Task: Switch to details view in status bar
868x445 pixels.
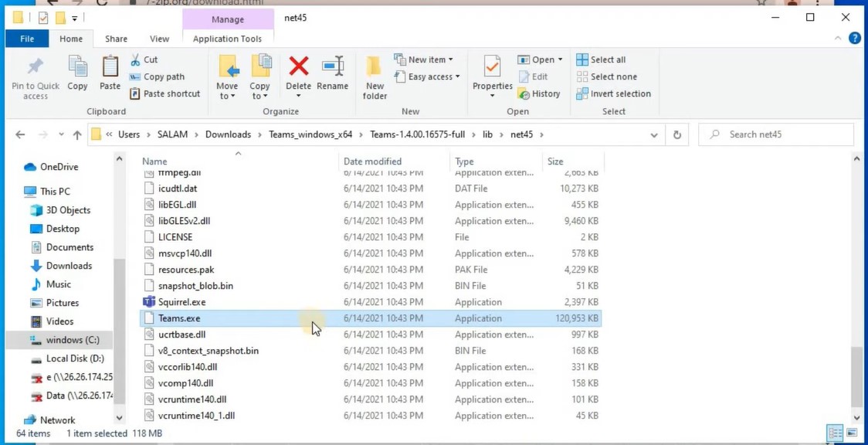Action: point(835,433)
